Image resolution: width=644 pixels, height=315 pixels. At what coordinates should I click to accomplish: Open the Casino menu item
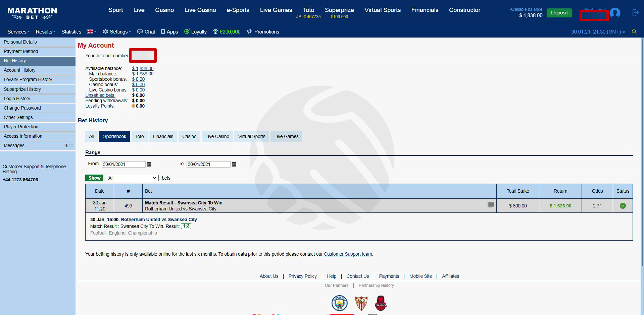click(164, 10)
